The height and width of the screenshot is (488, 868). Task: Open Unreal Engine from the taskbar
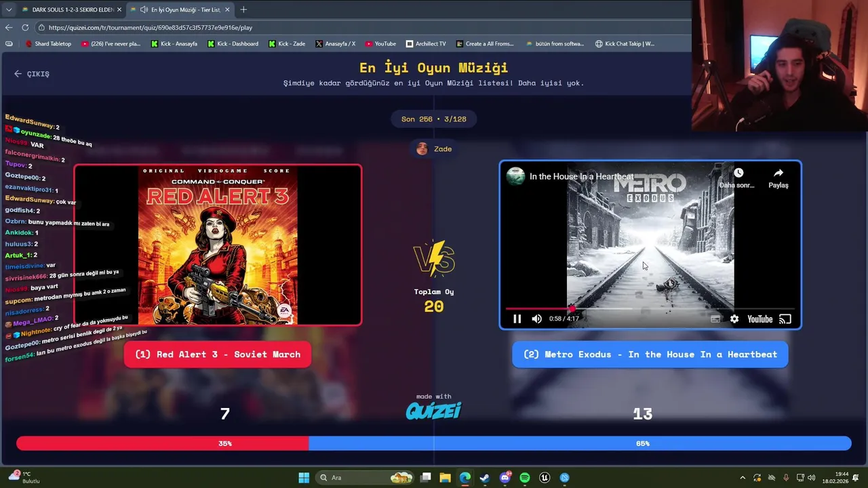[x=545, y=478]
